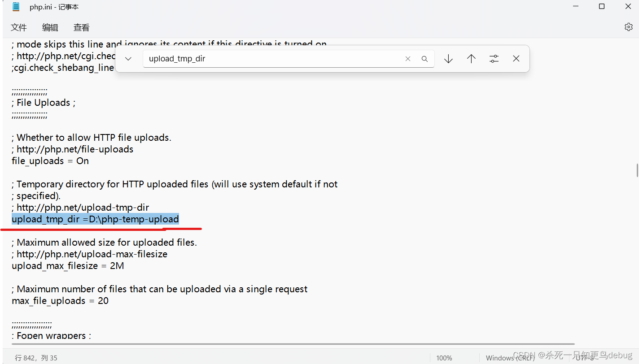Click '; Whether to allow HTTP file uploads.'
This screenshot has width=639, height=364.
92,138
